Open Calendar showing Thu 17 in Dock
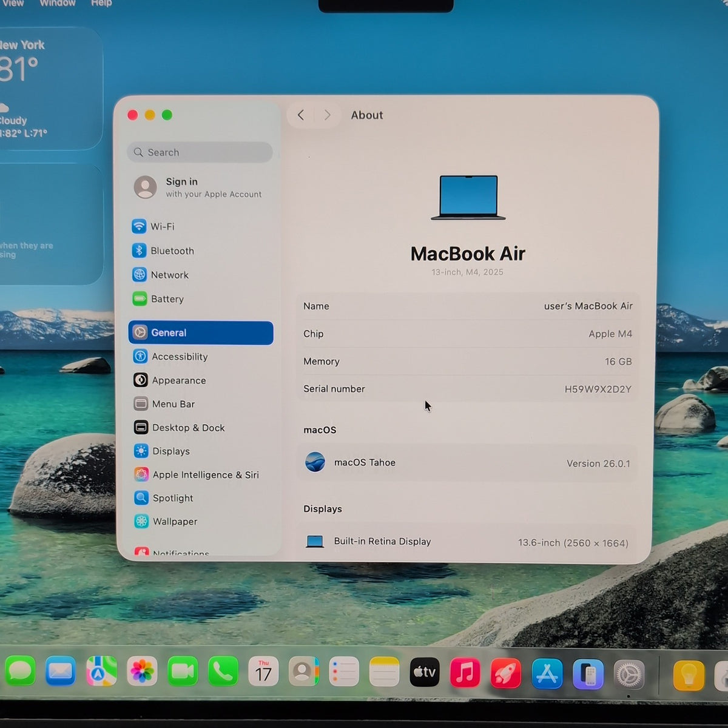 coord(263,672)
